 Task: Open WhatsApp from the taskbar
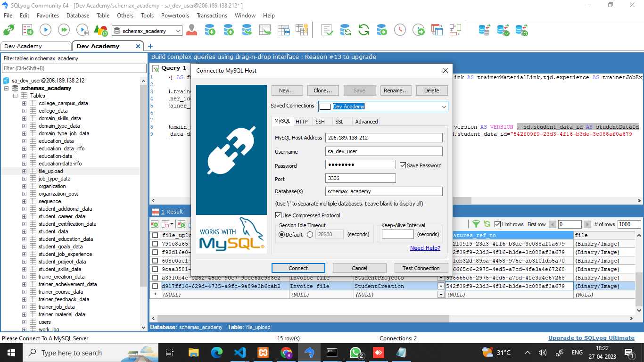pyautogui.click(x=356, y=353)
